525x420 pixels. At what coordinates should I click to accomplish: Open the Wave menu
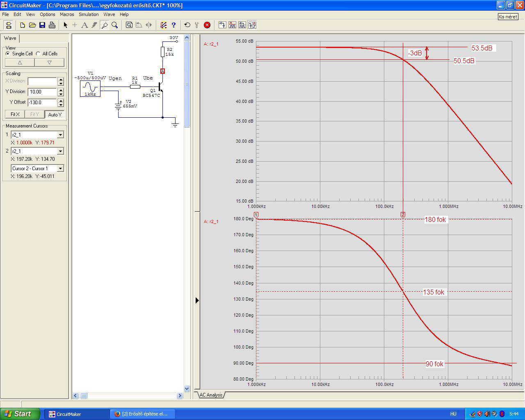coord(109,14)
